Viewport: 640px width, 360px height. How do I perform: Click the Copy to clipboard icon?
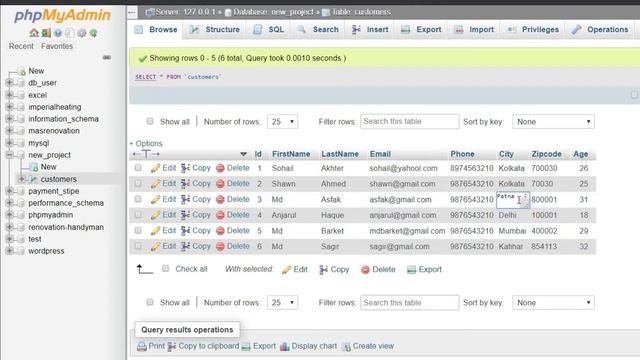pos(171,346)
